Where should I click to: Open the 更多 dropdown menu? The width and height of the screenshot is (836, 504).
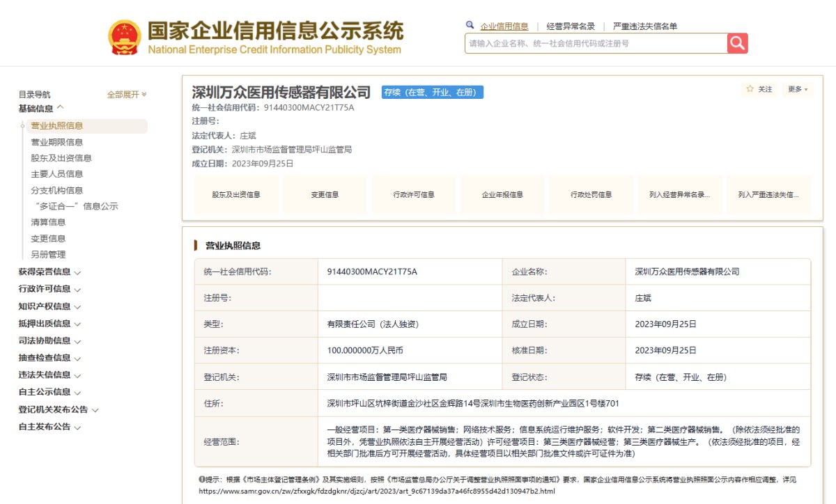pyautogui.click(x=798, y=89)
